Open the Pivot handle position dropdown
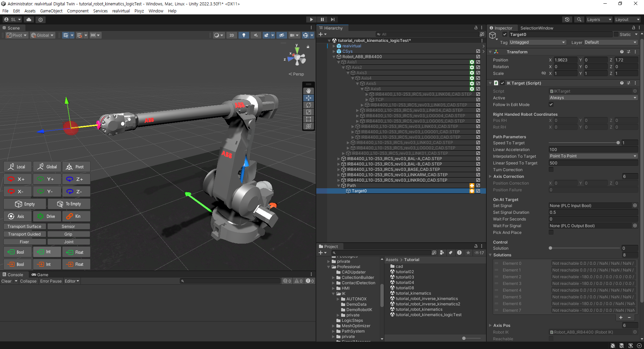Screen dimensions: 644x349 17,35
